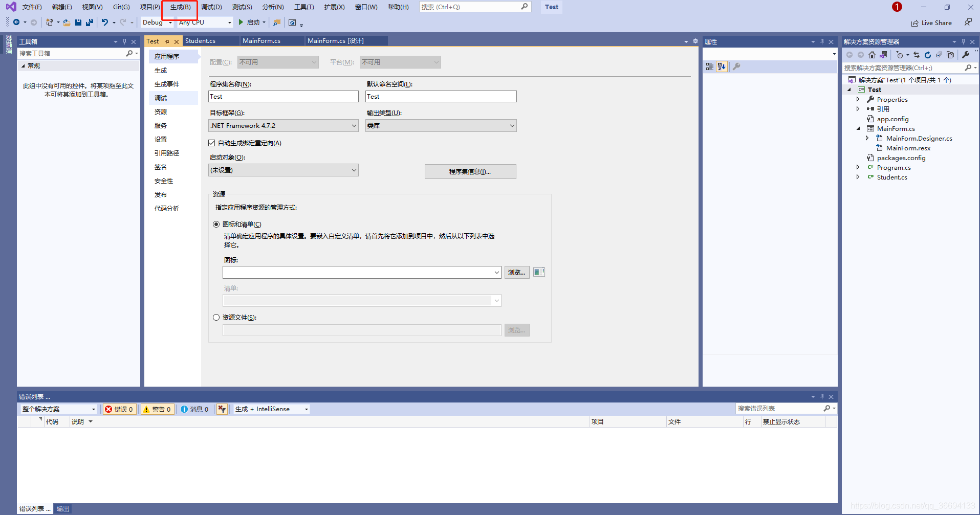
Task: Click the assembly name input field
Action: [x=284, y=97]
